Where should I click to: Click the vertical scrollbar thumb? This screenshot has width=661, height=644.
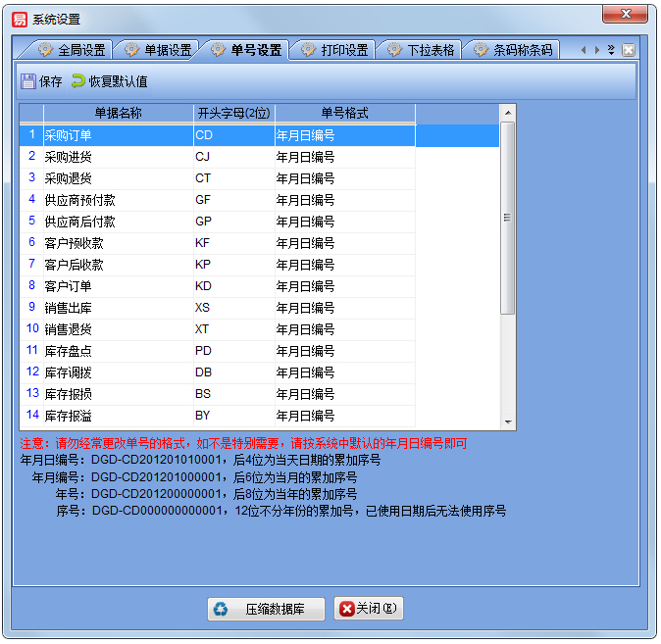[x=508, y=218]
